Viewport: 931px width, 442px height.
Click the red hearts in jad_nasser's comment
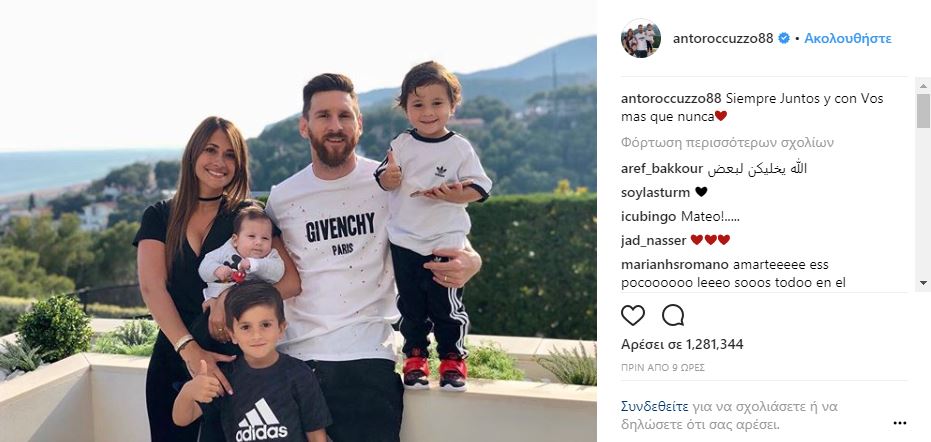pyautogui.click(x=710, y=239)
